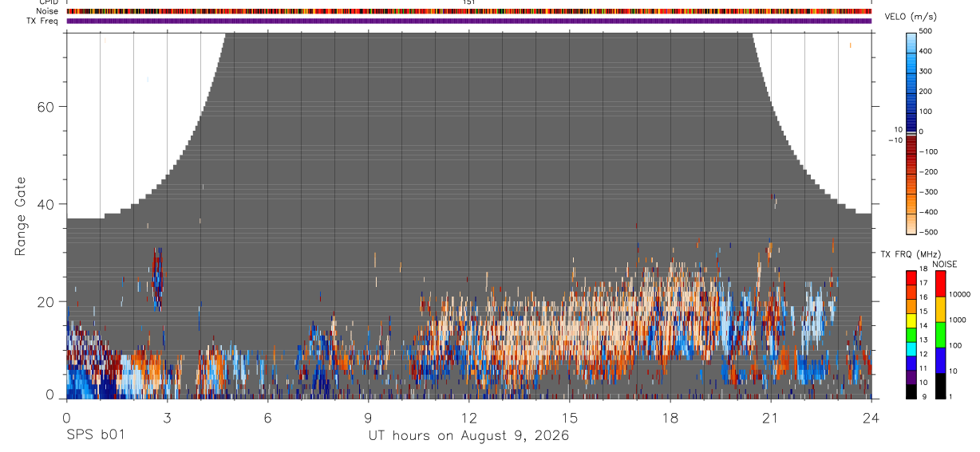The image size is (980, 452).
Task: Click the TX FRQ (MHz) legend bar
Action: (x=912, y=335)
